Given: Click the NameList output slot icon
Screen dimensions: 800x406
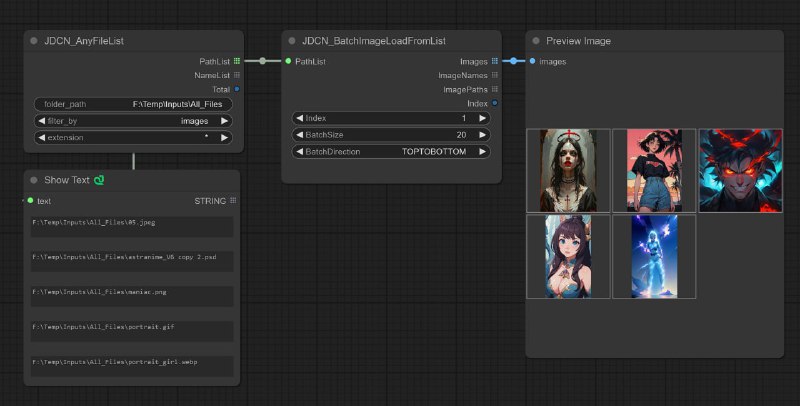Looking at the screenshot, I should [x=236, y=75].
